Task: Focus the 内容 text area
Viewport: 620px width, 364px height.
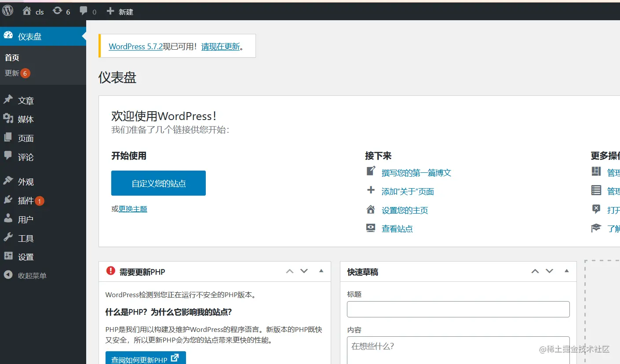Action: coord(458,350)
